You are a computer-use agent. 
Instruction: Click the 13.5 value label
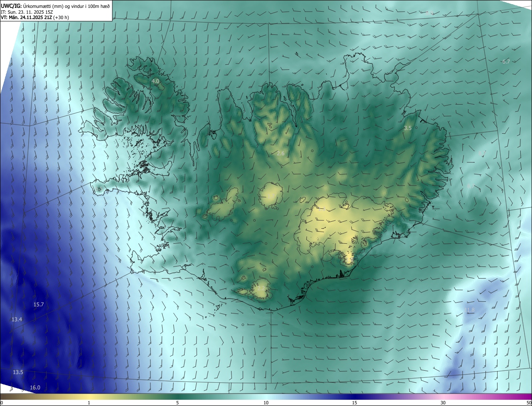(x=18, y=372)
